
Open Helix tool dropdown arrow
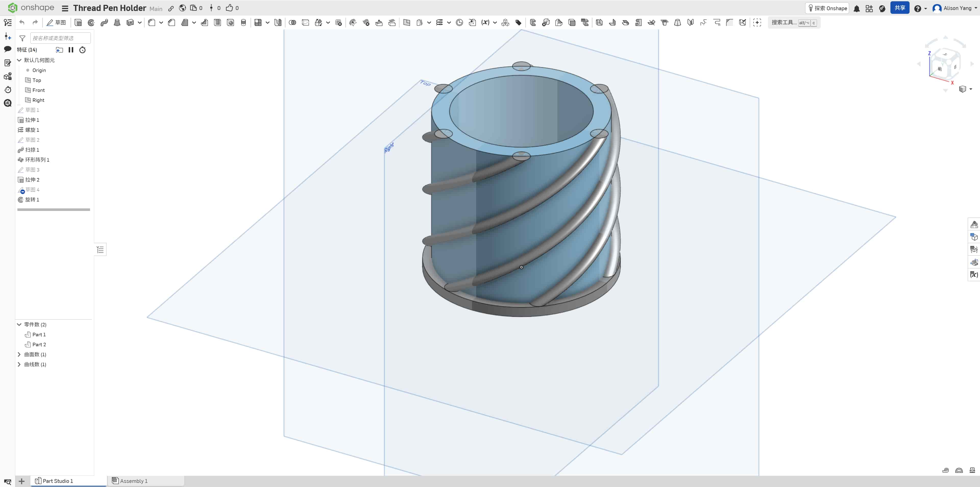(449, 22)
